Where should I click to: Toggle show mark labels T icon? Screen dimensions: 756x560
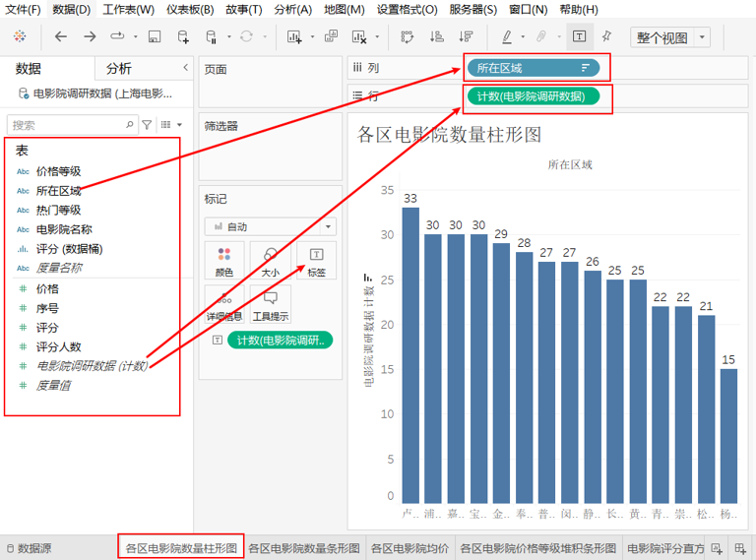click(x=580, y=36)
